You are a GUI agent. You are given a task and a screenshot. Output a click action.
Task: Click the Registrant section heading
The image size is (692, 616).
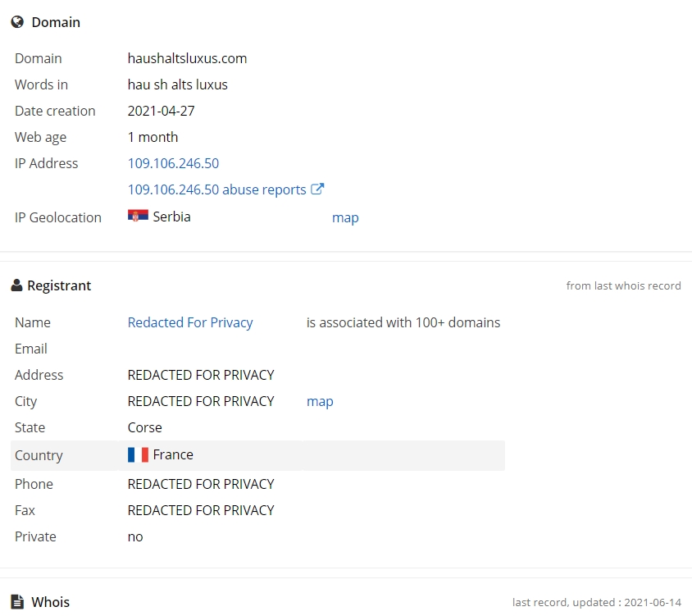(x=59, y=285)
